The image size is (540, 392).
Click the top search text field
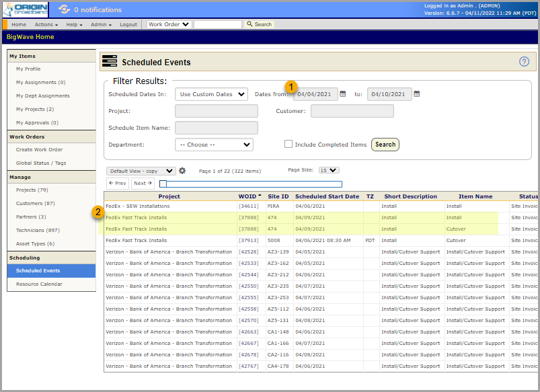[218, 24]
